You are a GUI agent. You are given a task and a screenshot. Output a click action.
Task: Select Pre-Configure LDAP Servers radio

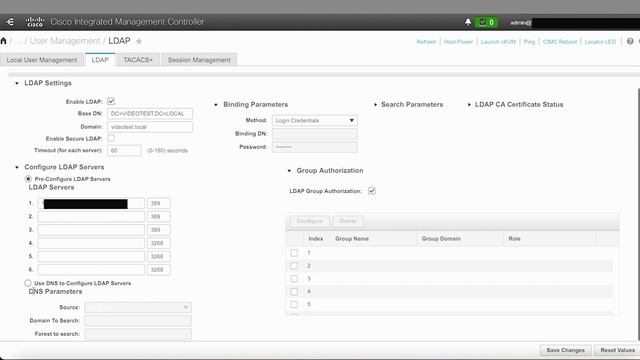click(28, 179)
